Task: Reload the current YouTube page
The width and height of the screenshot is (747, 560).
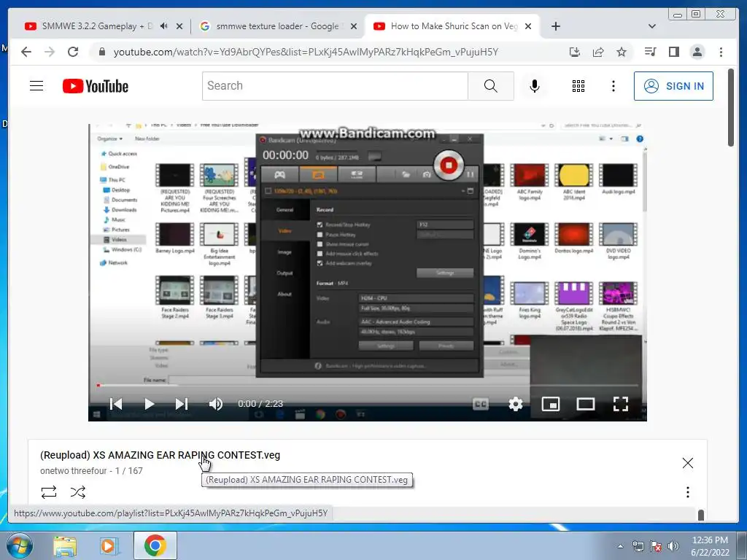Action: (x=73, y=52)
